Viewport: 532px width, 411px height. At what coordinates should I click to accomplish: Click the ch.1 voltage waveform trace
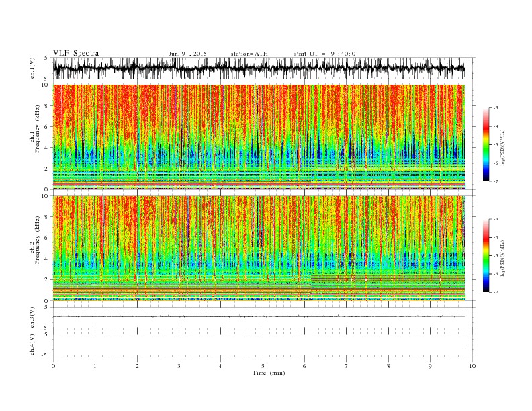[x=259, y=68]
